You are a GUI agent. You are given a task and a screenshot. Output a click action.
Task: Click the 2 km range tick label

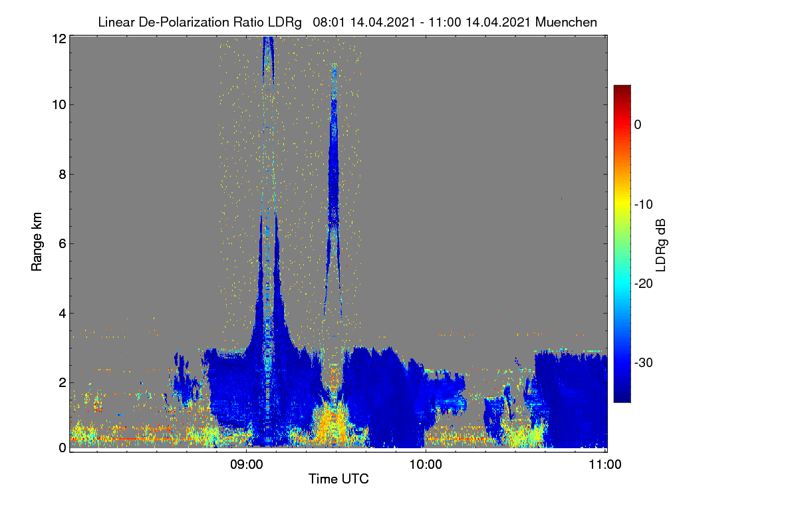pos(63,382)
